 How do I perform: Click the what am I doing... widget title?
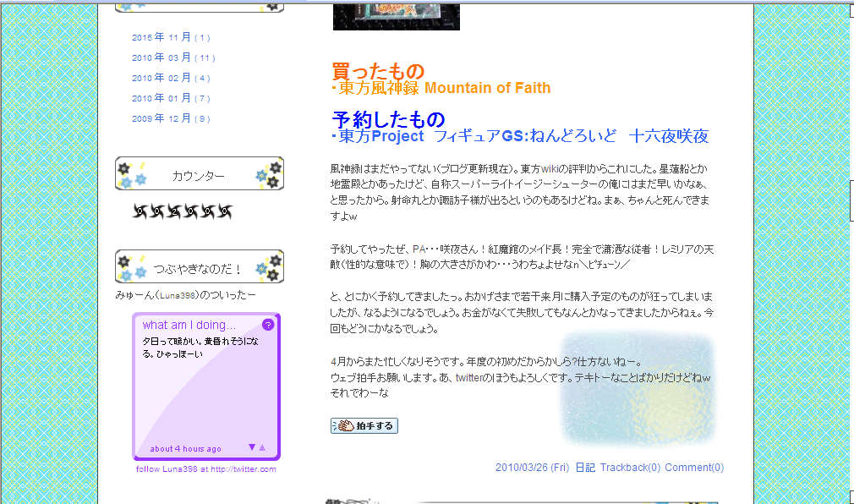point(189,326)
